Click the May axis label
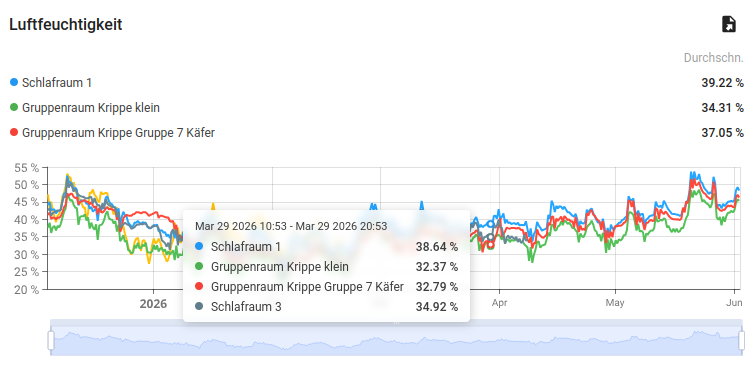 (615, 303)
